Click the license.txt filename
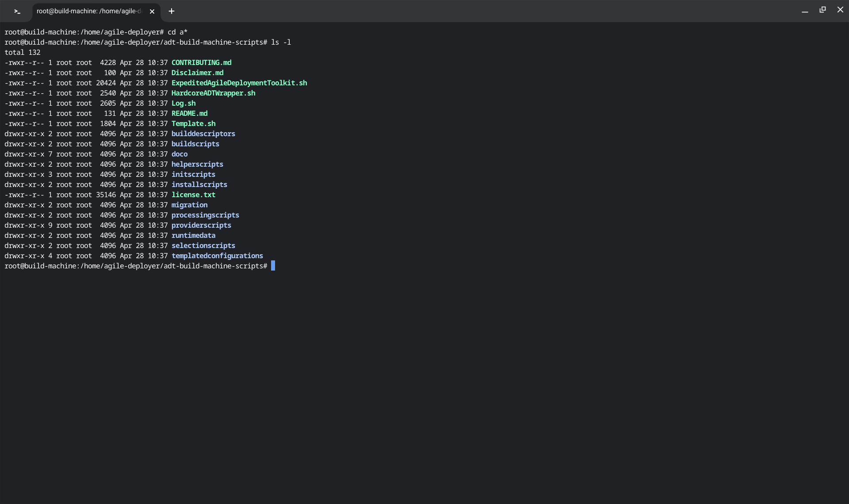 tap(193, 195)
